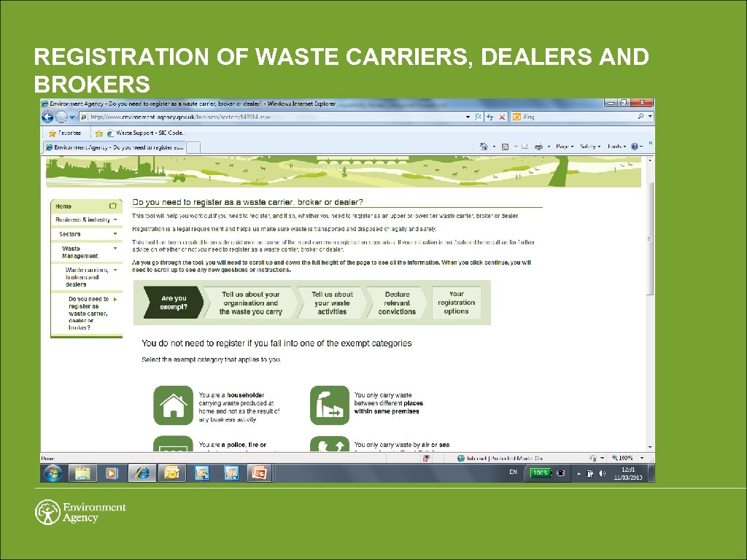Open Internet Explorer from the taskbar
Screen dimensions: 747x560
click(142, 472)
